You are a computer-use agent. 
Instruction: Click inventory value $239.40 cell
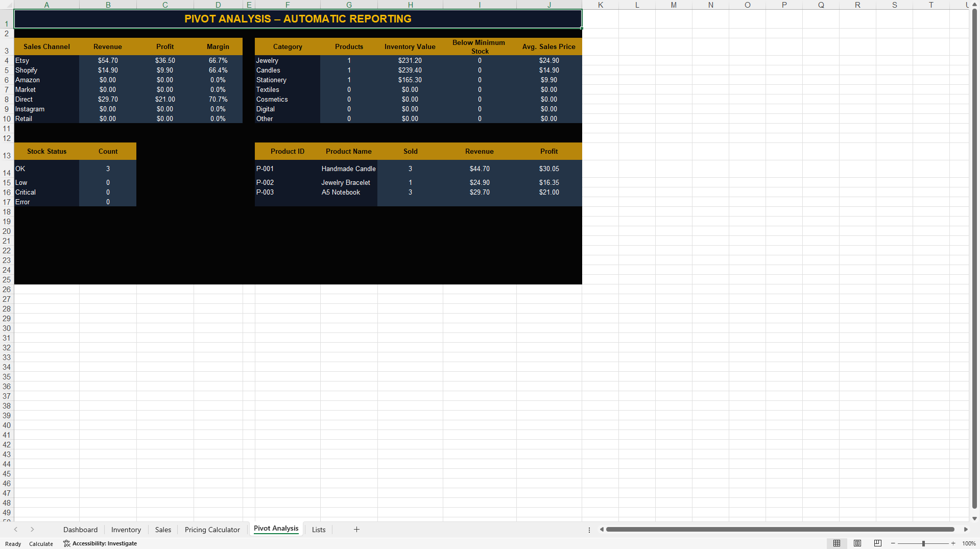410,70
